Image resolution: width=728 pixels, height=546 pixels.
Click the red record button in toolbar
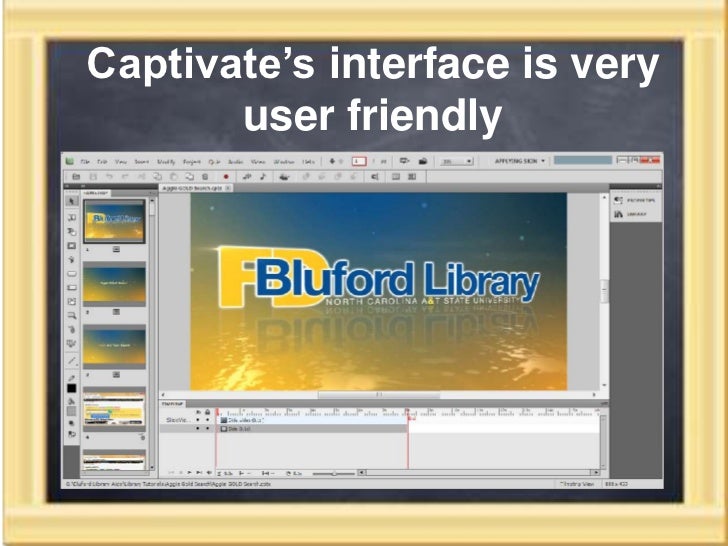tap(226, 176)
